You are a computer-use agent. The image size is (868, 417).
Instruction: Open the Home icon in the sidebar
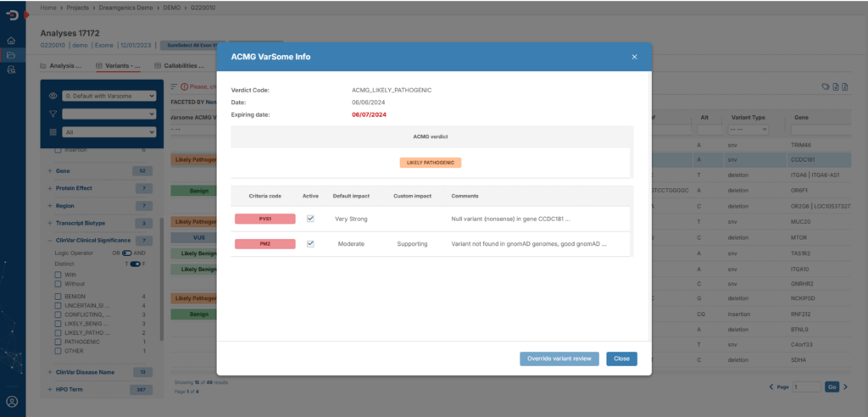[x=11, y=41]
